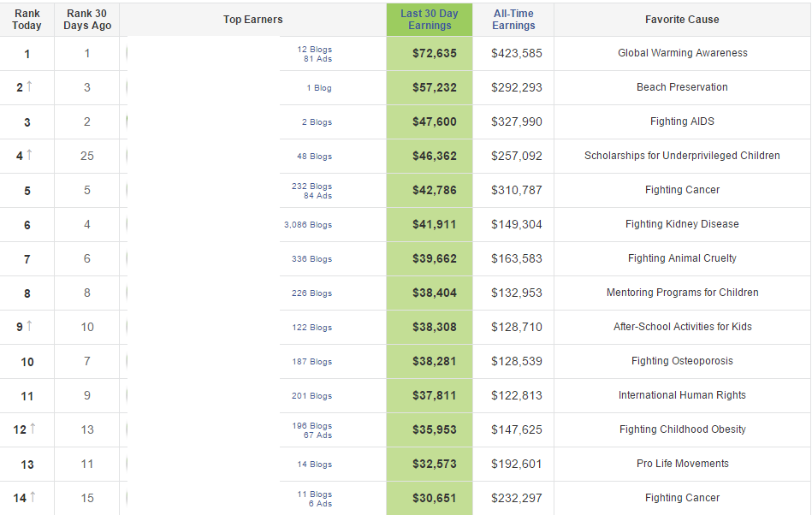Open the 81 Ads link
The width and height of the screenshot is (812, 515).
(x=317, y=58)
